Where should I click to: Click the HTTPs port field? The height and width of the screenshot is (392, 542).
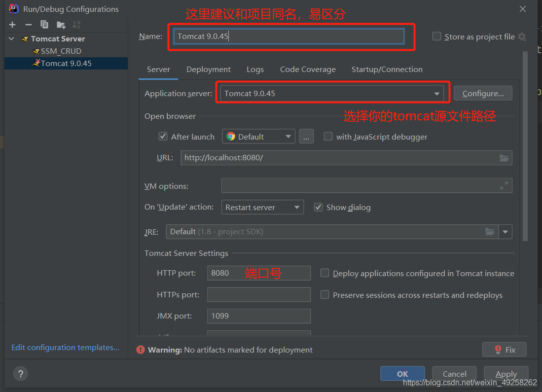point(259,294)
